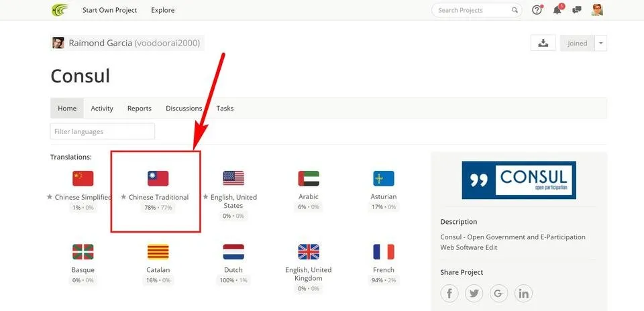Click the star beside English, United States

click(206, 197)
